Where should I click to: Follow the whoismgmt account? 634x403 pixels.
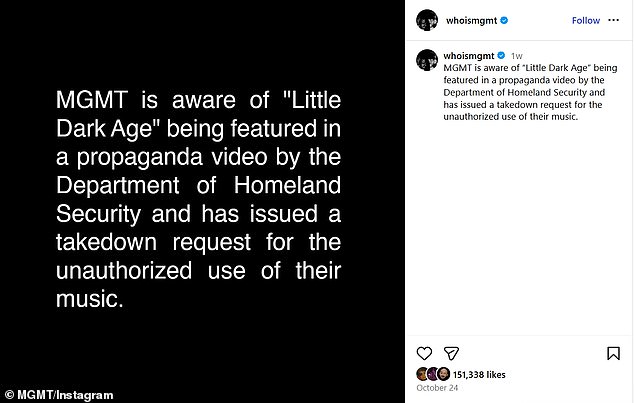tap(585, 20)
